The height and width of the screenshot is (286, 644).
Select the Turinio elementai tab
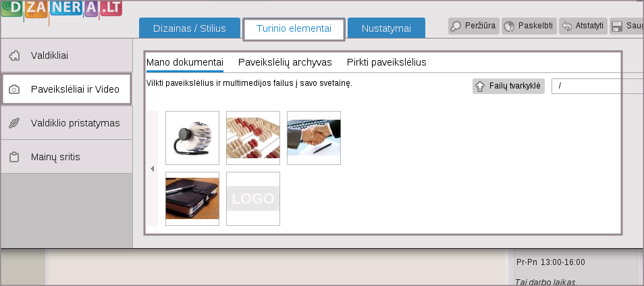[x=294, y=28]
